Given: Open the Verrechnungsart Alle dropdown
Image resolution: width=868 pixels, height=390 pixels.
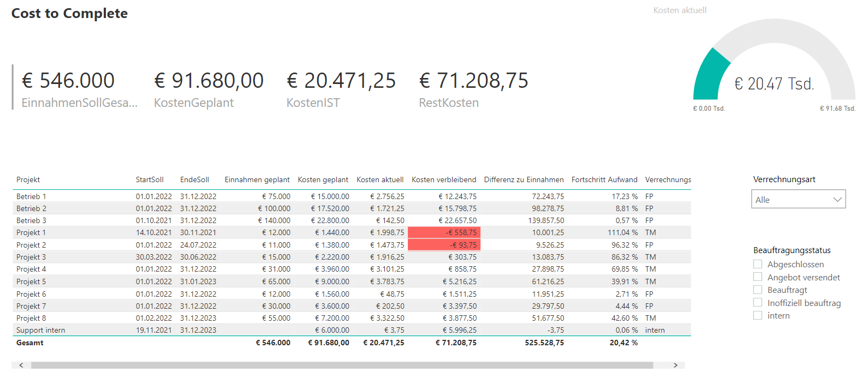Looking at the screenshot, I should [x=799, y=200].
